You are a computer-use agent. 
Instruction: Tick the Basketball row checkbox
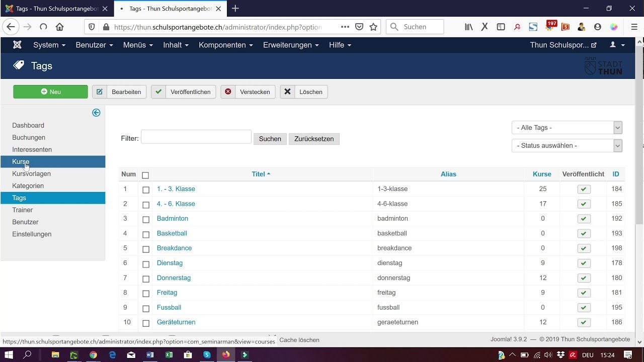[146, 234]
